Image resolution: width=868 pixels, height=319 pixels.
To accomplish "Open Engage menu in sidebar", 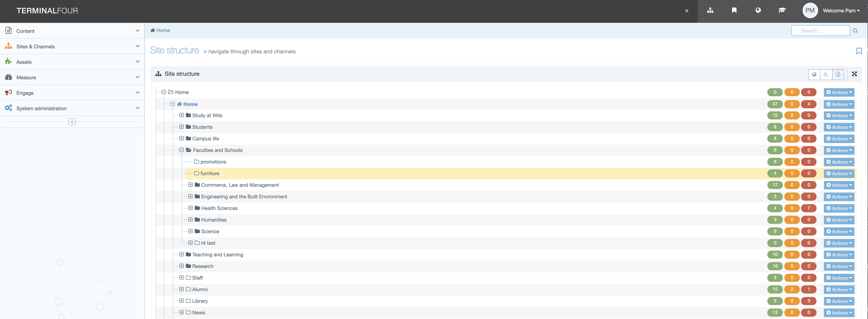I will (x=72, y=93).
